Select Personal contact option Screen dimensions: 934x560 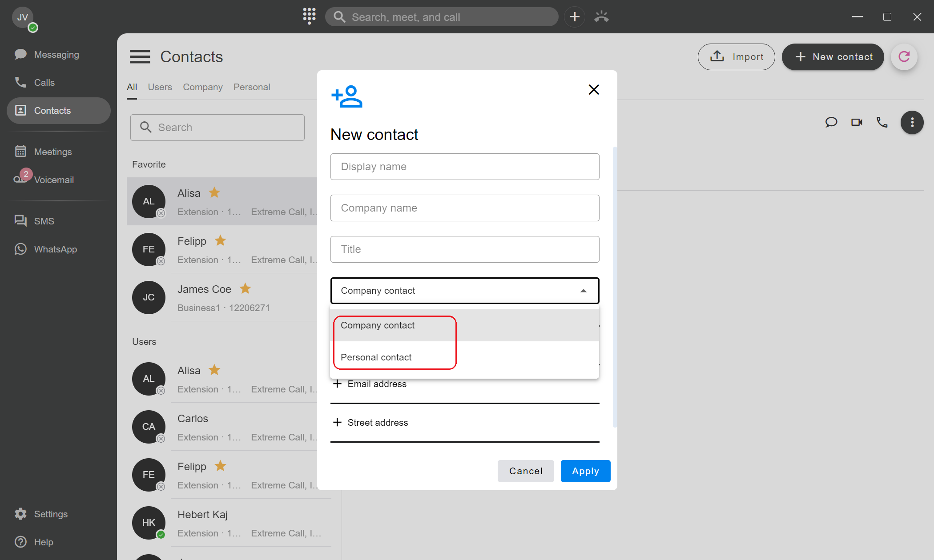point(376,357)
